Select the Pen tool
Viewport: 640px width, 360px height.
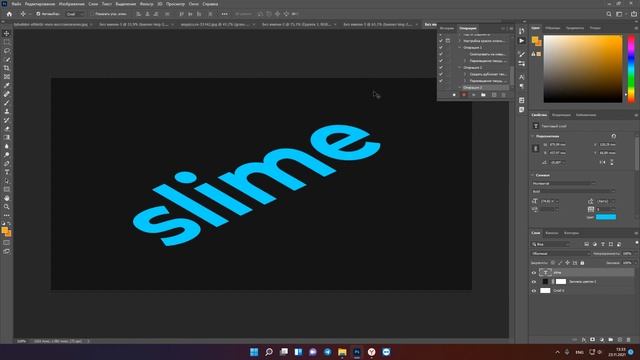7,163
